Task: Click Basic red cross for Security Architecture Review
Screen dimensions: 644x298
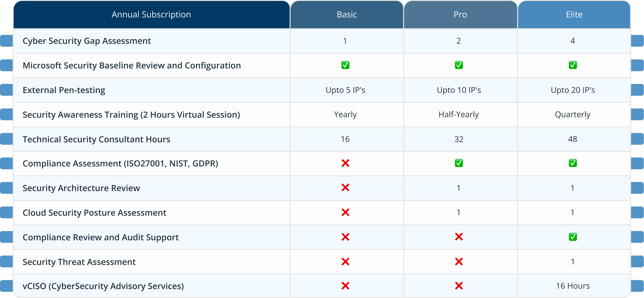Action: [345, 188]
